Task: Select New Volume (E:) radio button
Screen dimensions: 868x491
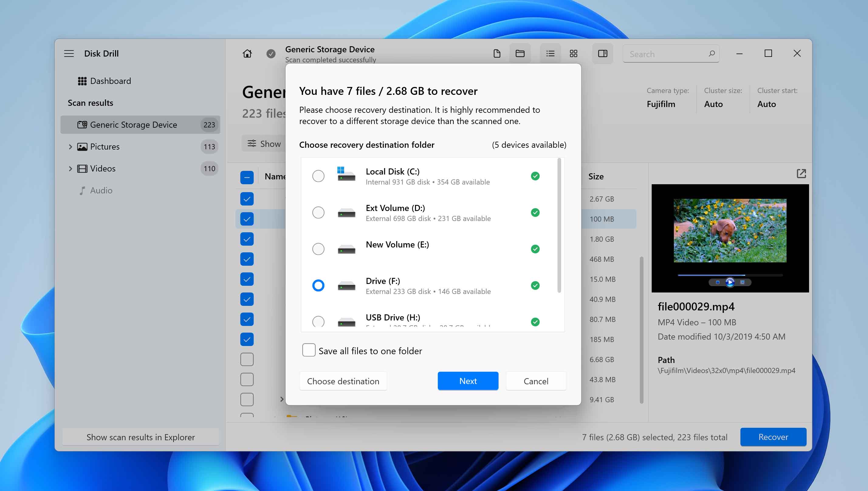Action: pyautogui.click(x=318, y=249)
